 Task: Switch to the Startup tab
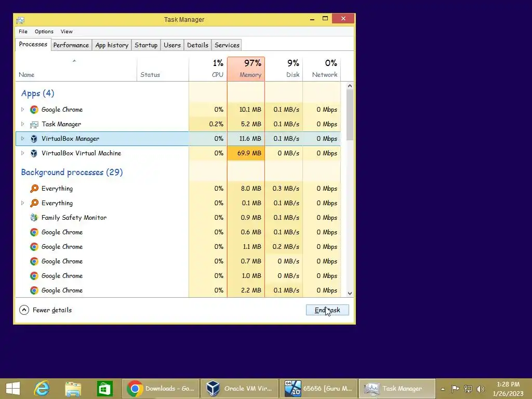coord(146,45)
